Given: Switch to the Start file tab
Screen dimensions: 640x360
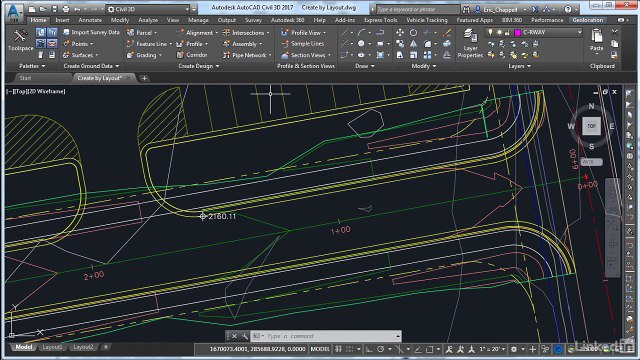Looking at the screenshot, I should click(x=25, y=78).
